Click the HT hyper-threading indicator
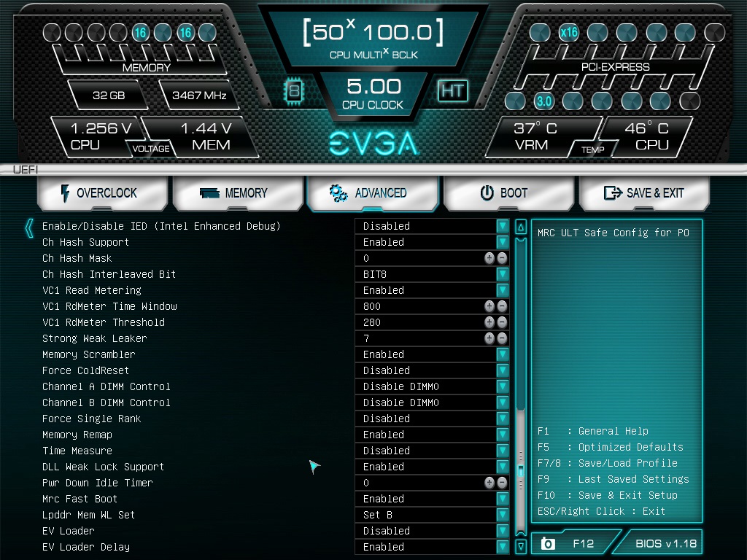 pos(452,90)
